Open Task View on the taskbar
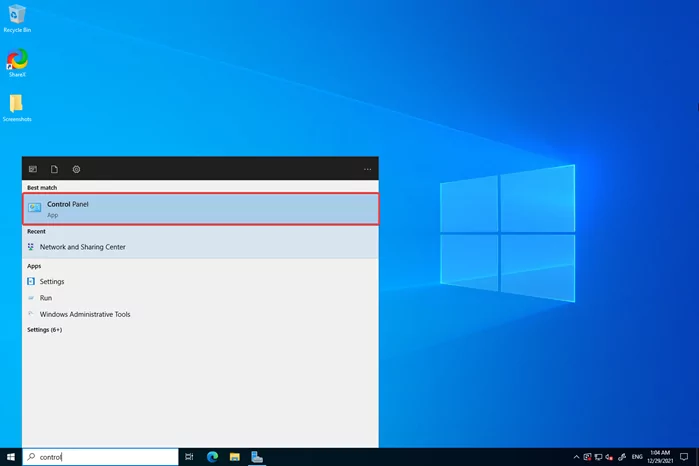Screen dimensions: 699x466 189,457
